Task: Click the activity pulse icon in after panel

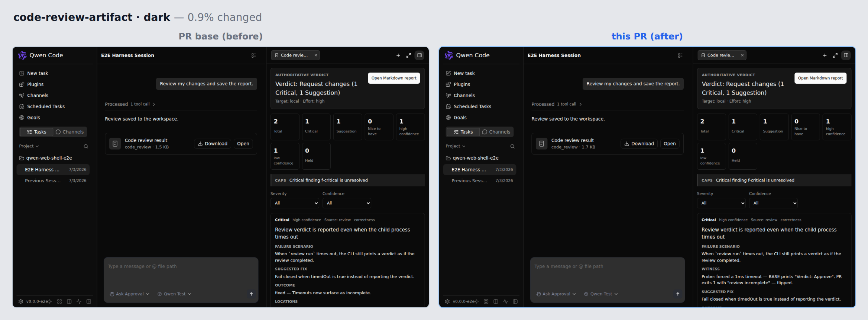Action: (x=505, y=301)
